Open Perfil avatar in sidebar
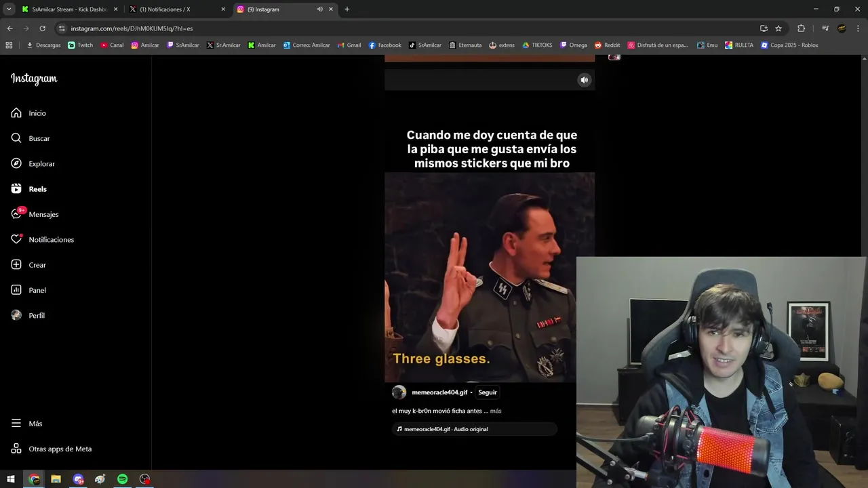868x488 pixels. coord(16,315)
